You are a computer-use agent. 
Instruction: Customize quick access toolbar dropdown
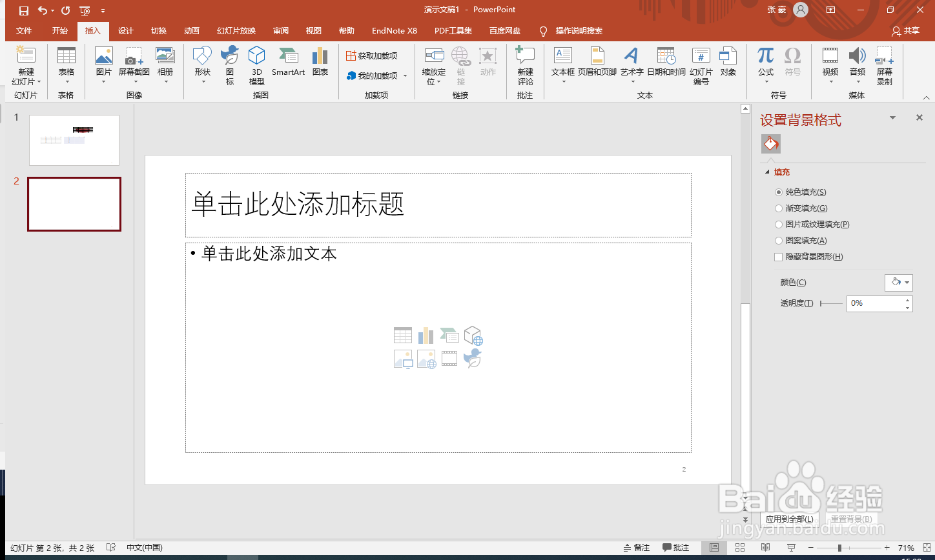(x=103, y=11)
